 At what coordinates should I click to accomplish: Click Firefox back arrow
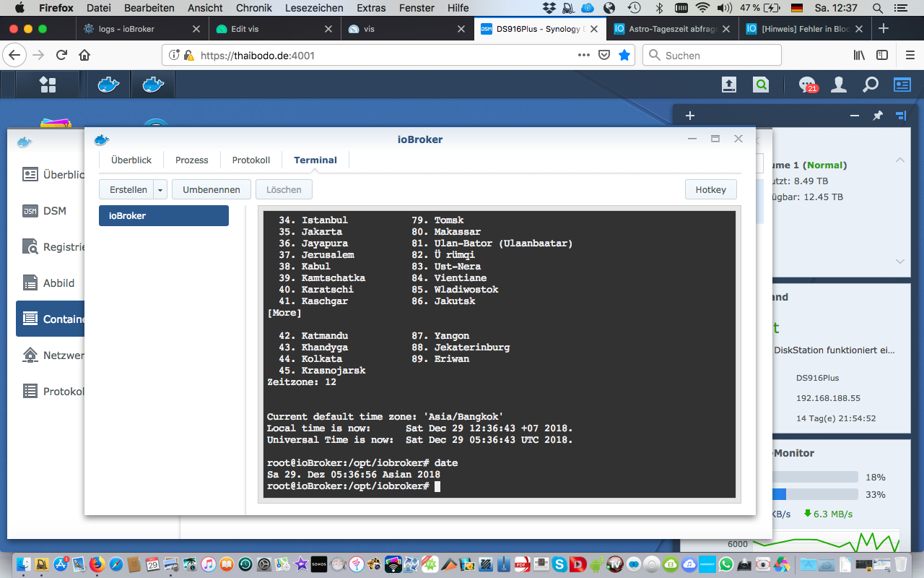pos(15,55)
